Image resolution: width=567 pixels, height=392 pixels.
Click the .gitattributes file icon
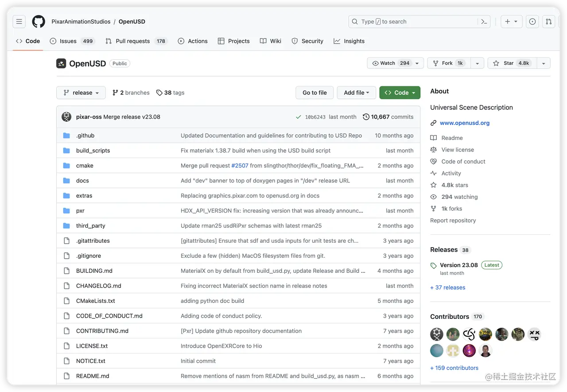(66, 241)
